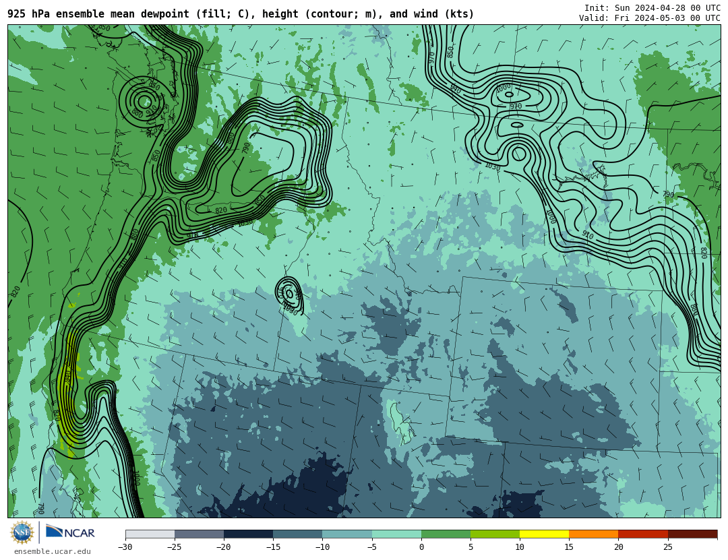Pick the light gray -30 to -25 colorbar segment
The image size is (728, 560).
tap(150, 534)
